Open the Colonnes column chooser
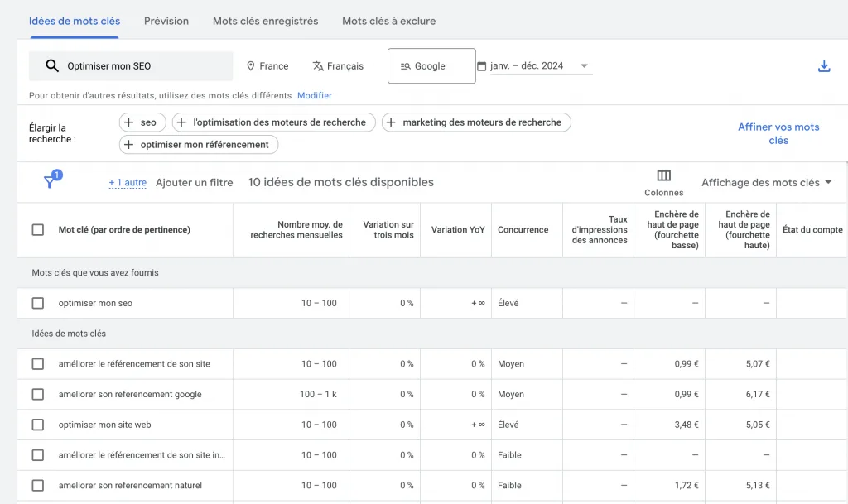This screenshot has width=848, height=504. tap(663, 183)
